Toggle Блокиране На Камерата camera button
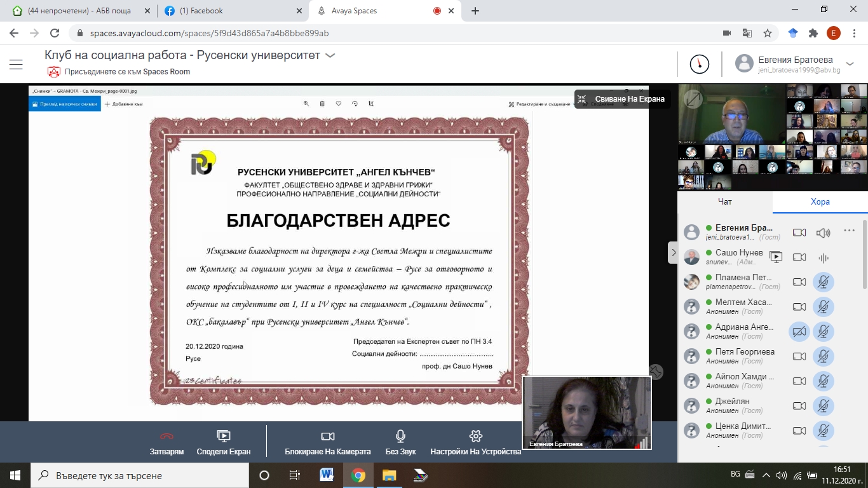 click(327, 437)
